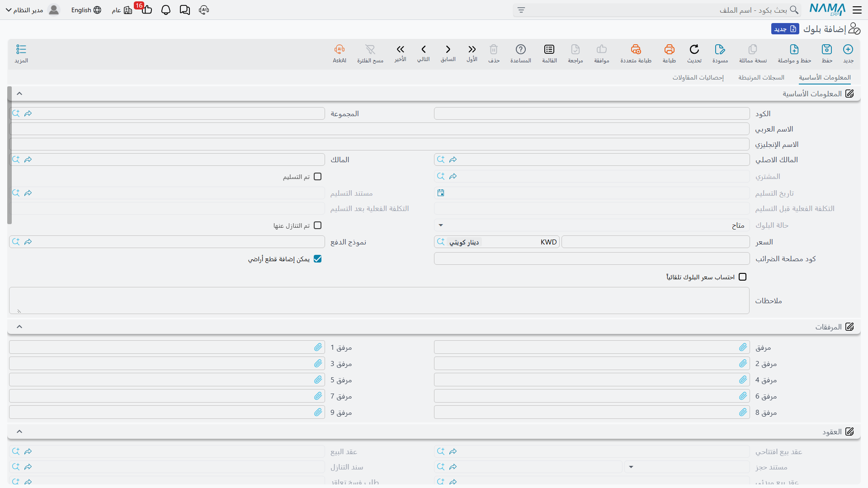Switch to السجلات المرتبطة tab
Viewport: 868px width, 488px height.
(x=761, y=78)
